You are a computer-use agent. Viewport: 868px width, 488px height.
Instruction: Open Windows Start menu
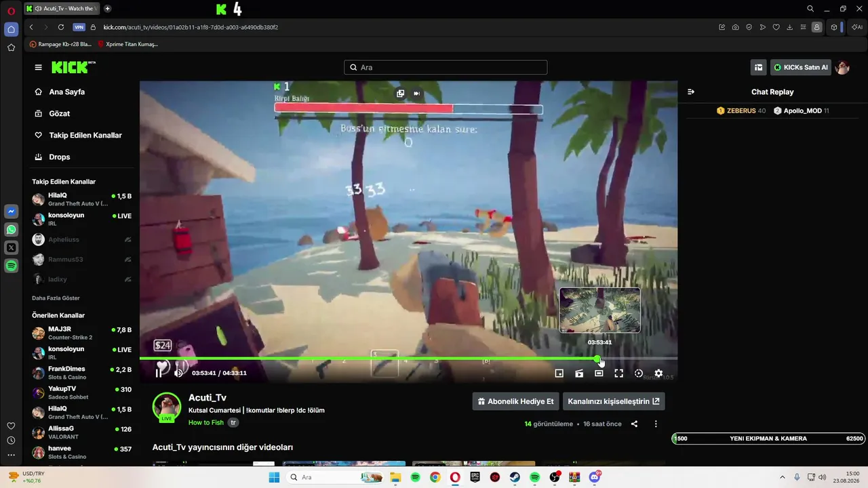tap(274, 477)
